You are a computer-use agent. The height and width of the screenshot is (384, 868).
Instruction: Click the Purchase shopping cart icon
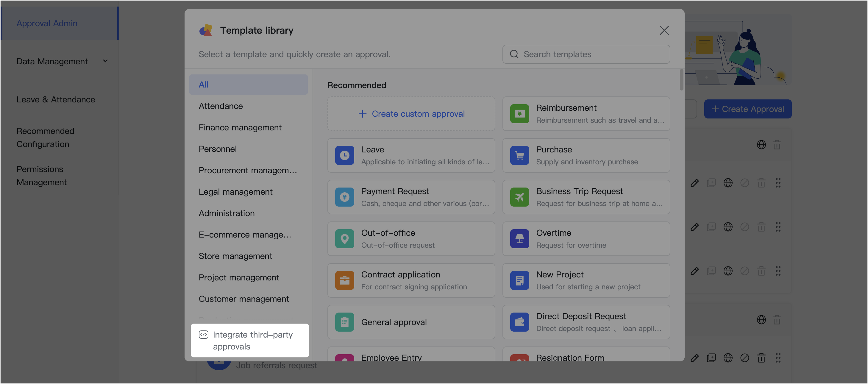[519, 155]
